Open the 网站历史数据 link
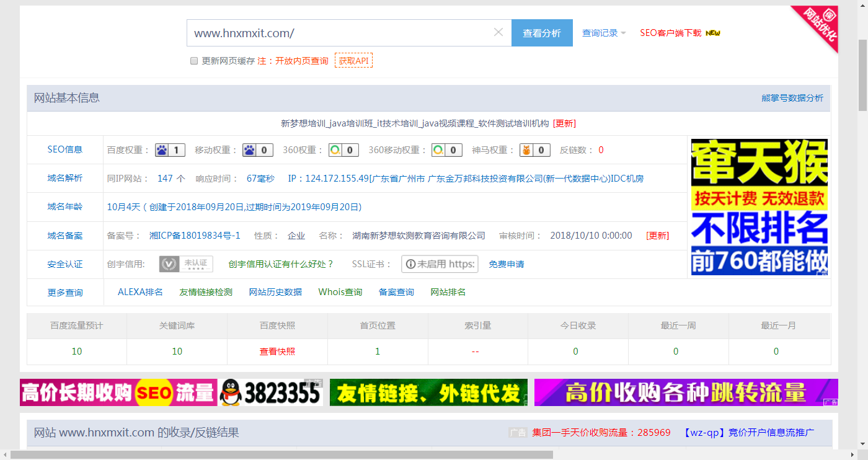Screen dimensions: 868x460 275,292
